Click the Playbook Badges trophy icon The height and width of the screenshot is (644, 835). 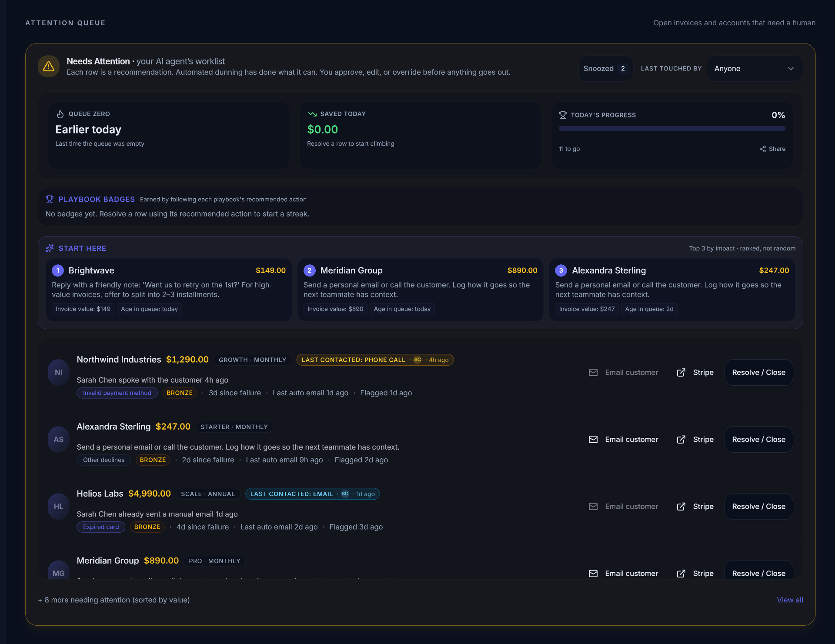[50, 199]
